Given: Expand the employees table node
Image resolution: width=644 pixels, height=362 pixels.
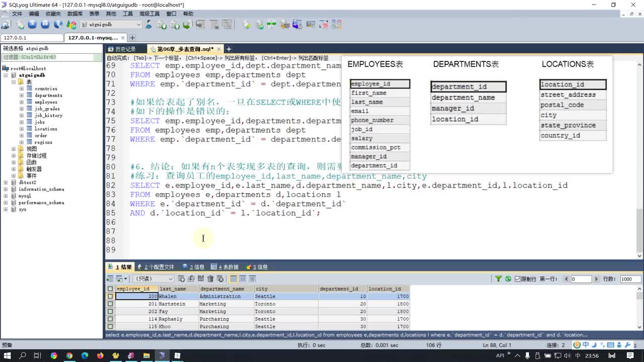Looking at the screenshot, I should 22,102.
